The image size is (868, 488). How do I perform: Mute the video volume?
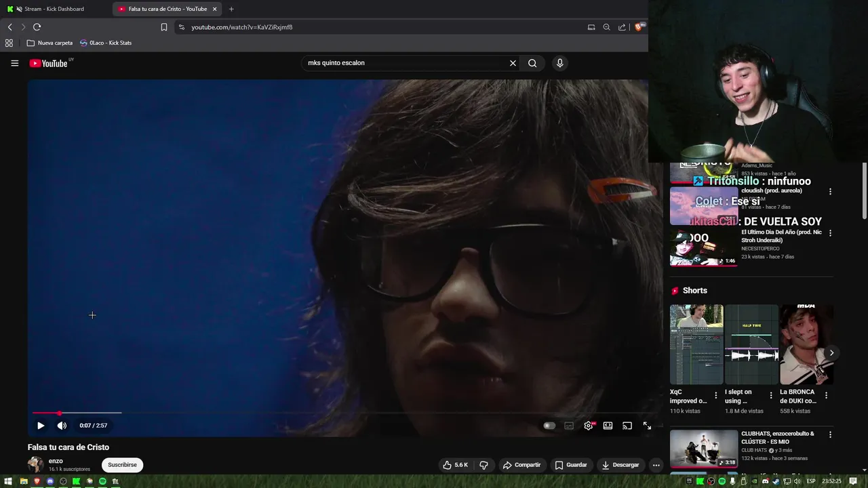click(62, 426)
